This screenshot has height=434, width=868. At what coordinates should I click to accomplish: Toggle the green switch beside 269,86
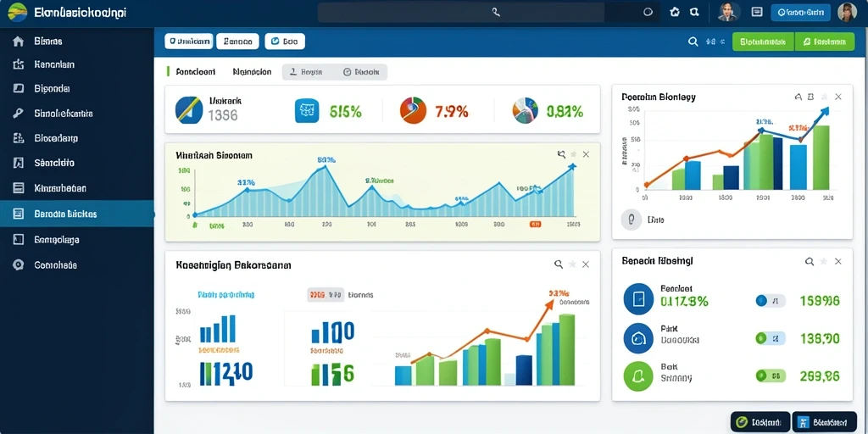click(770, 376)
